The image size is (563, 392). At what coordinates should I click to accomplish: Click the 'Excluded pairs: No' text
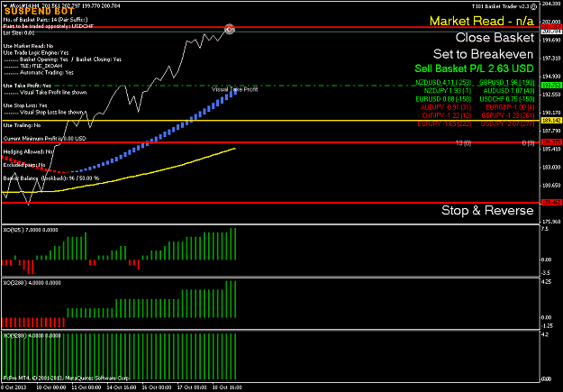click(x=24, y=165)
